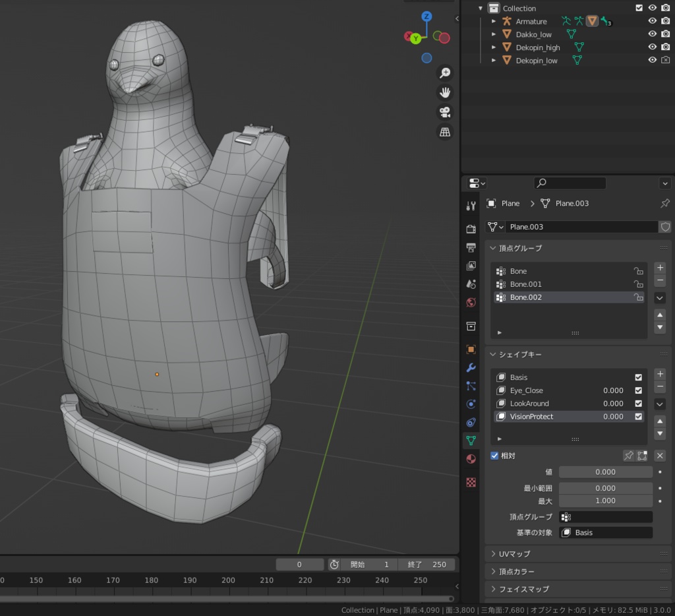Expand the UVマップ panel
The height and width of the screenshot is (616, 675).
(x=514, y=554)
